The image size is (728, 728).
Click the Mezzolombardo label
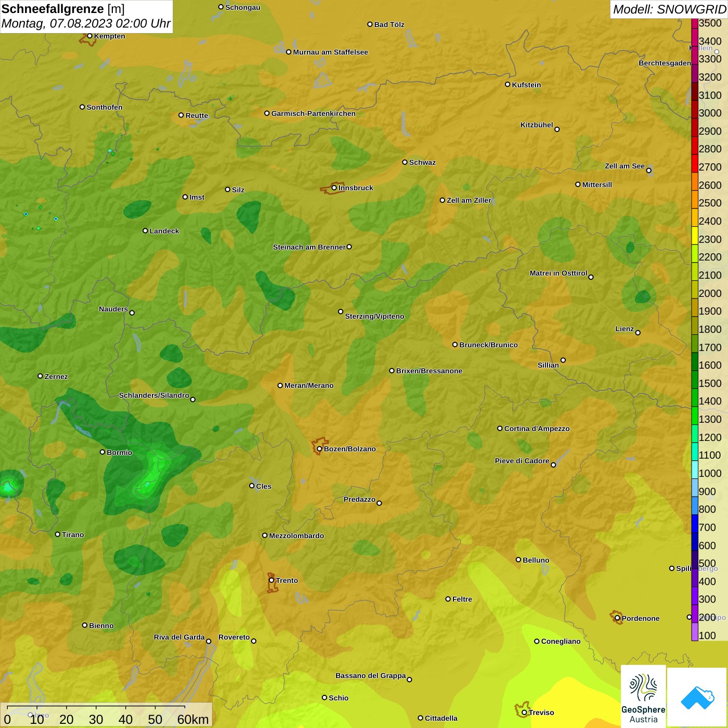[x=296, y=536]
